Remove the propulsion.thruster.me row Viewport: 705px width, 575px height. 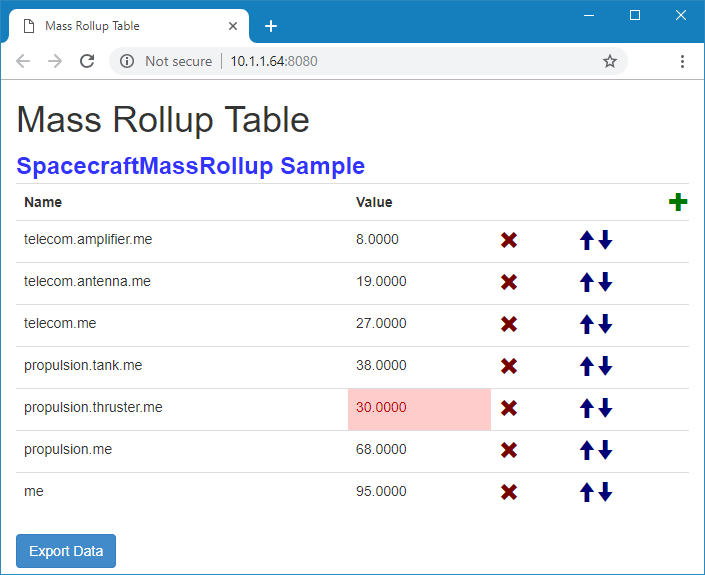click(509, 408)
